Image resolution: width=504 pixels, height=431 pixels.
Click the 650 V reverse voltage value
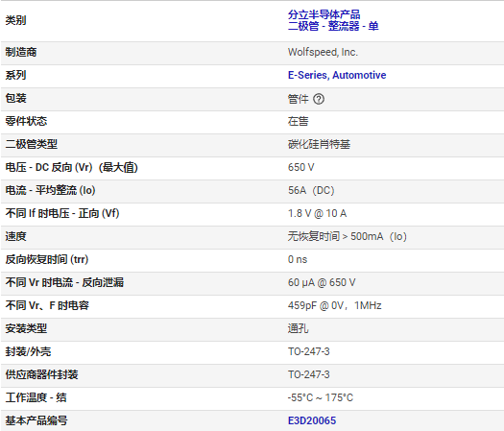coord(300,167)
